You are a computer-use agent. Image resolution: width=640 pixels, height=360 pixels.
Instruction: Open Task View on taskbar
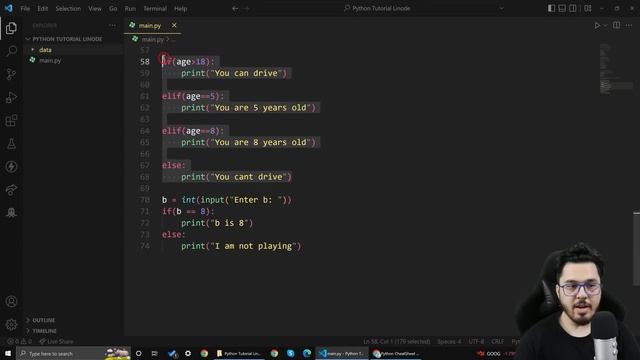pos(155,353)
